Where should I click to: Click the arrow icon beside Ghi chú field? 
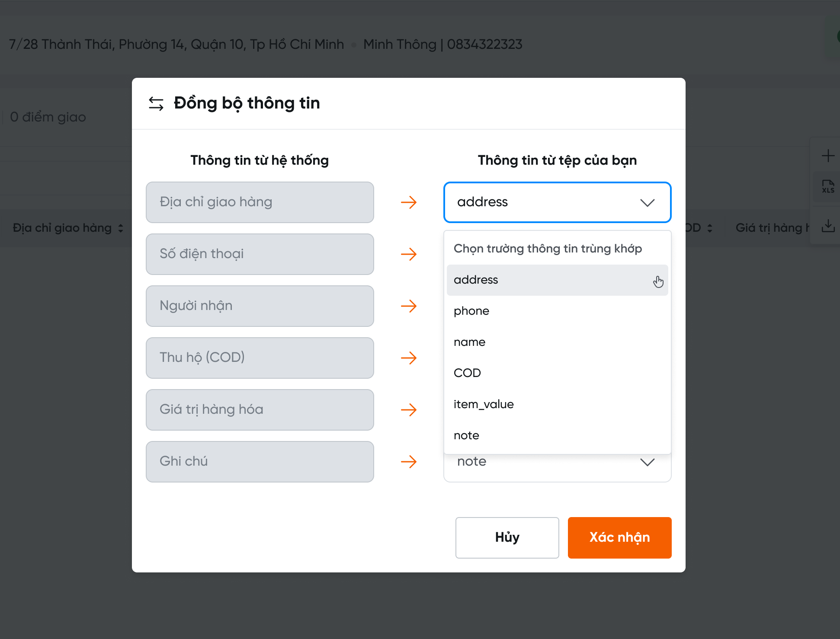[x=409, y=462]
